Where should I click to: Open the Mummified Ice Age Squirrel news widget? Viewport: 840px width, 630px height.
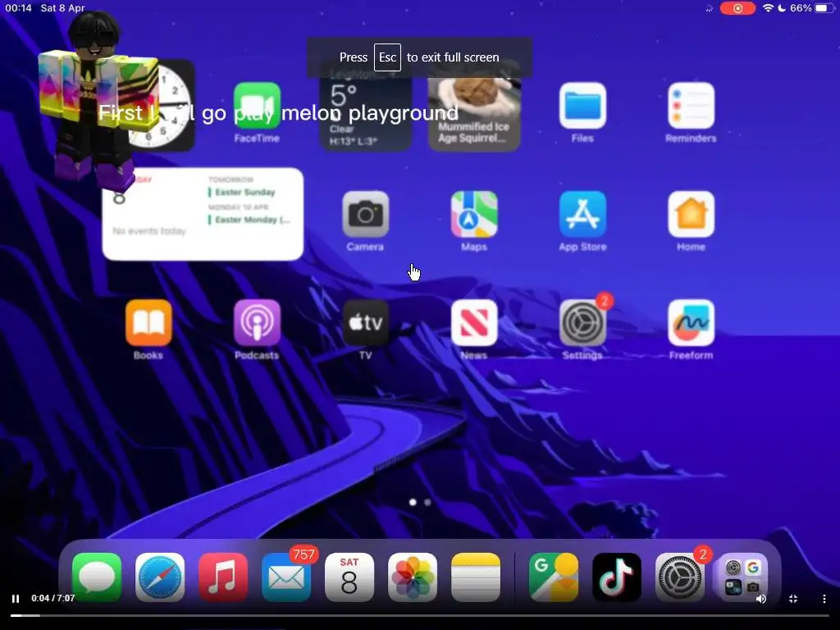[x=474, y=107]
